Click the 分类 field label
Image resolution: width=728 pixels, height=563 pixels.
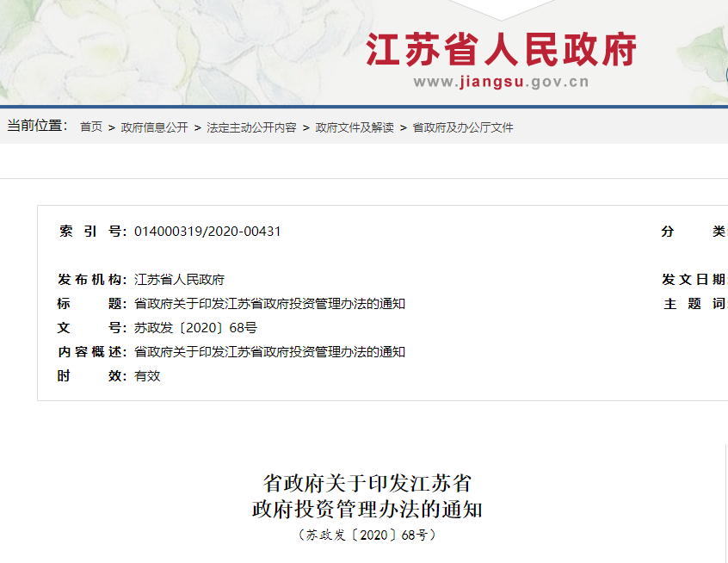tap(688, 231)
